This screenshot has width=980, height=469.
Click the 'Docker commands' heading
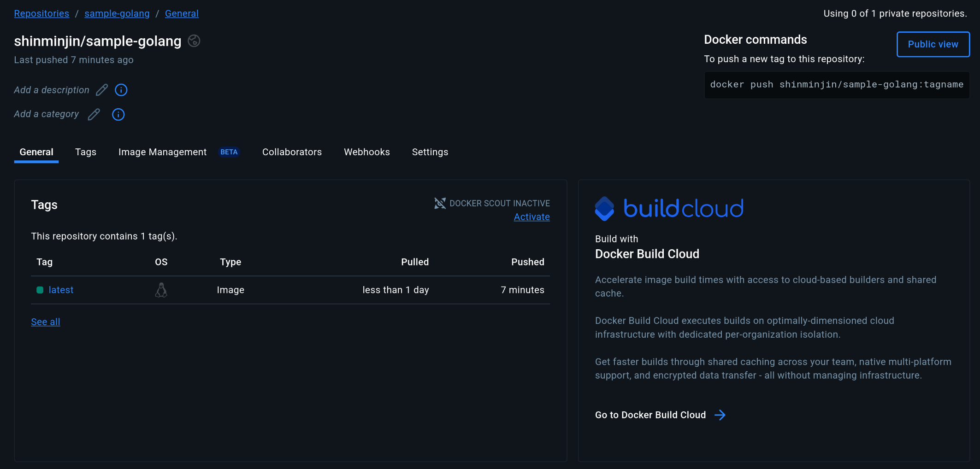pos(756,40)
